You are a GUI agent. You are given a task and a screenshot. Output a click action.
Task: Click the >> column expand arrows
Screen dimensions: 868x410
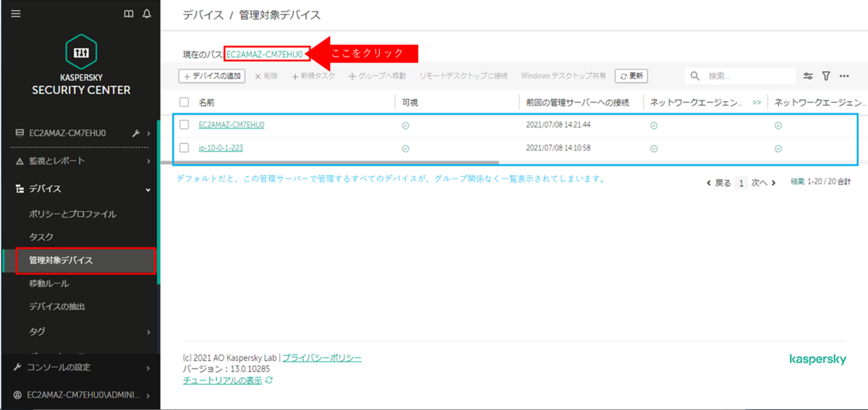(x=757, y=103)
